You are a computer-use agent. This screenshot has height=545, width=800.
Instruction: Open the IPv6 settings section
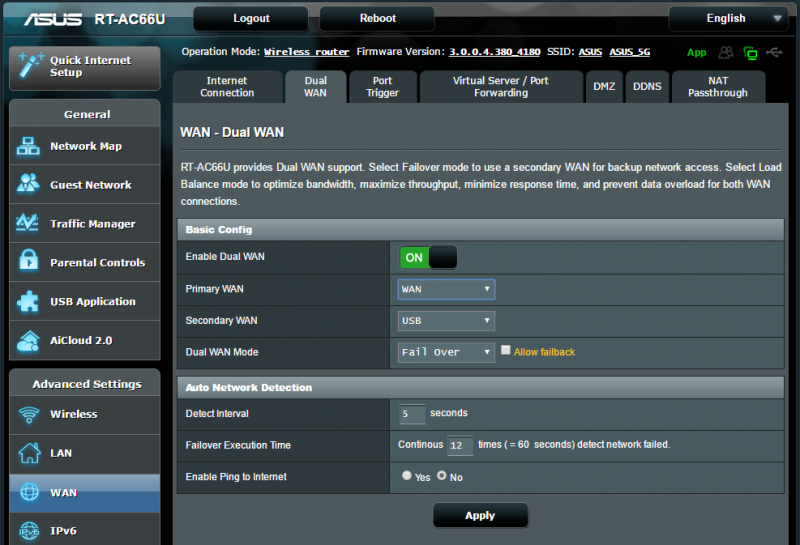click(85, 530)
